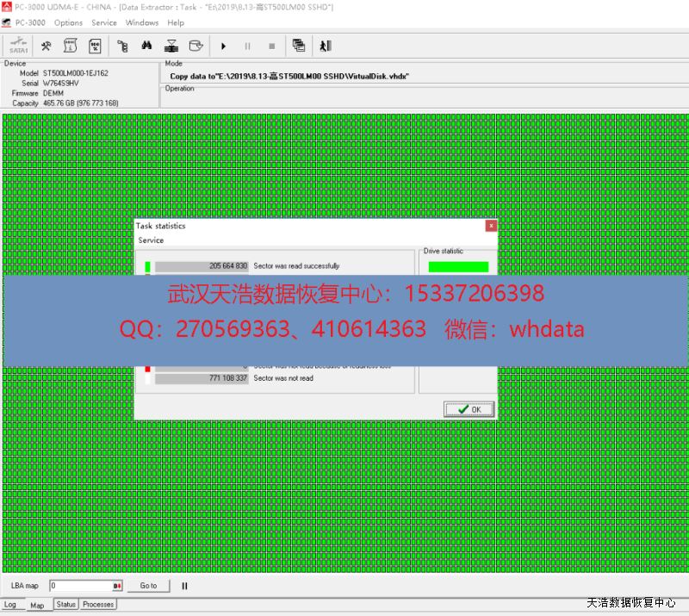Open the Windows menu
The height and width of the screenshot is (616, 689).
(x=142, y=22)
